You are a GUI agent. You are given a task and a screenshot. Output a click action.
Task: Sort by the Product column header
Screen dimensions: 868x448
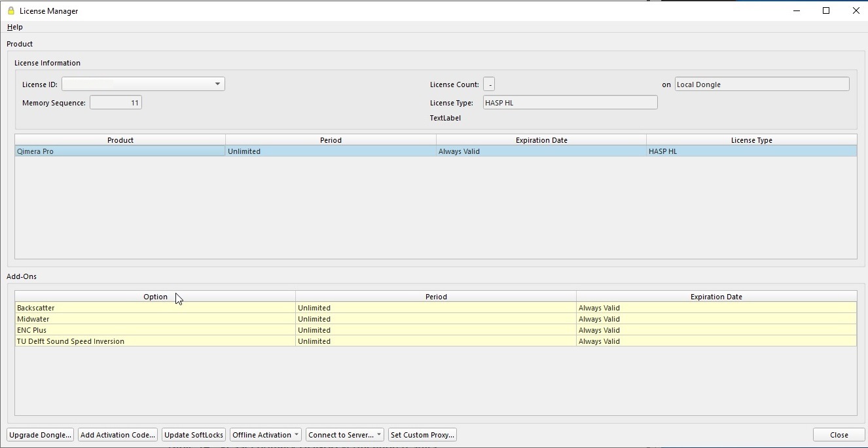coord(120,140)
